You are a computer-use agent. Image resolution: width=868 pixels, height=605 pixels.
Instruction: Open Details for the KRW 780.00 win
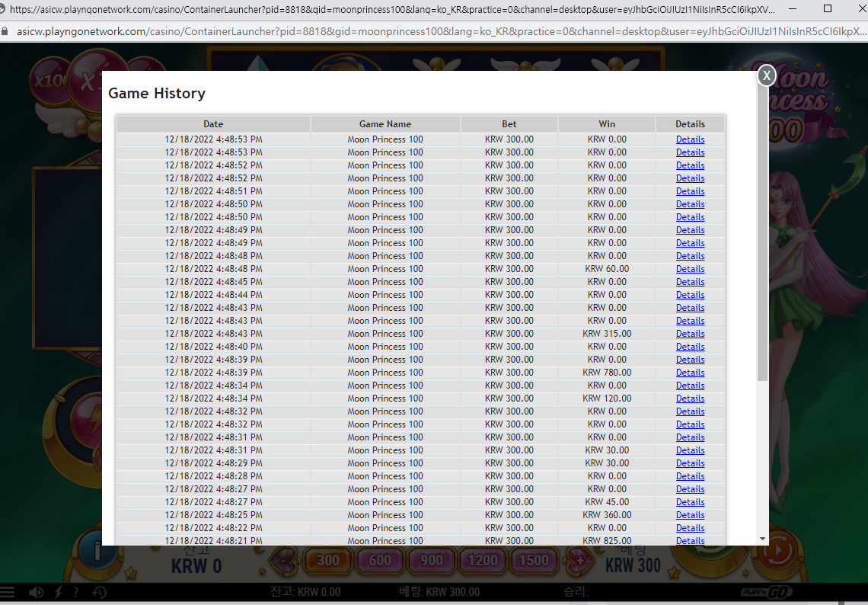[x=690, y=373]
